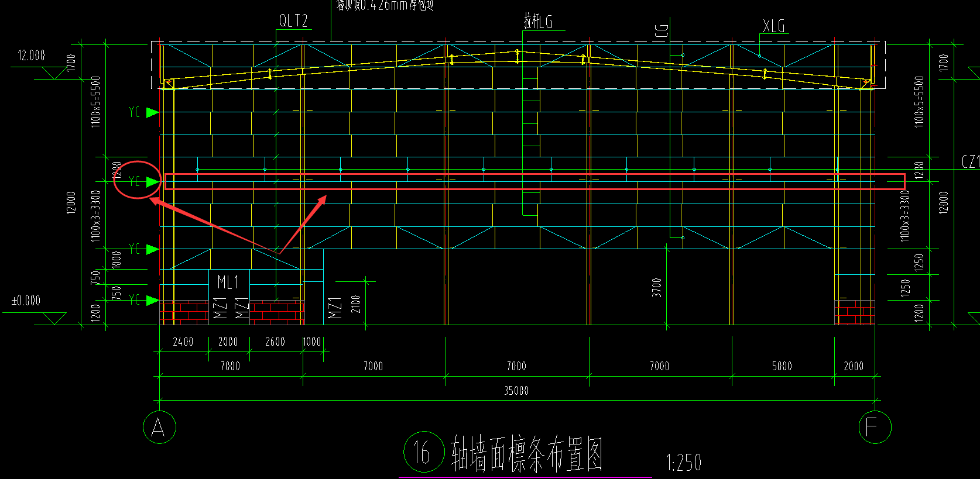This screenshot has height=479, width=980.
Task: Select the XLG brace label
Action: tap(773, 26)
